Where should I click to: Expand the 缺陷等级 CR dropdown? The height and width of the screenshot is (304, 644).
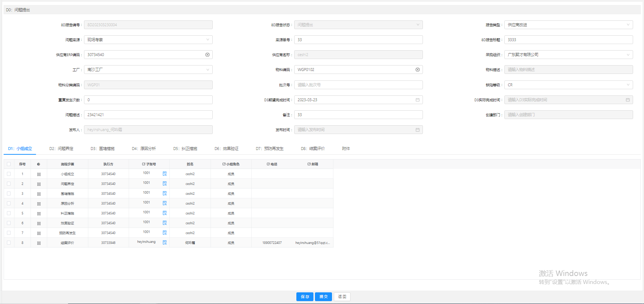click(568, 85)
